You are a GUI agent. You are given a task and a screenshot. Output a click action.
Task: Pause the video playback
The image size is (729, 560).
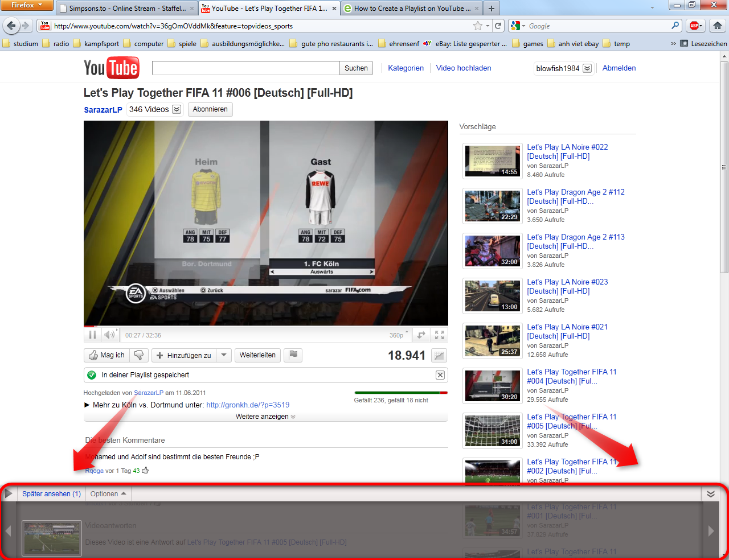(x=92, y=335)
